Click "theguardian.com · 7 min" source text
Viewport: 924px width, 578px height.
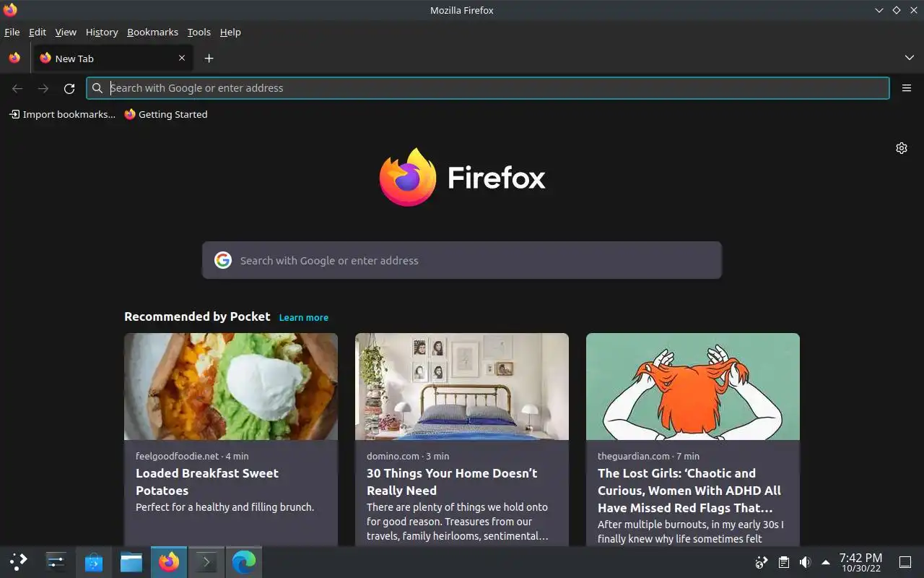click(x=648, y=456)
